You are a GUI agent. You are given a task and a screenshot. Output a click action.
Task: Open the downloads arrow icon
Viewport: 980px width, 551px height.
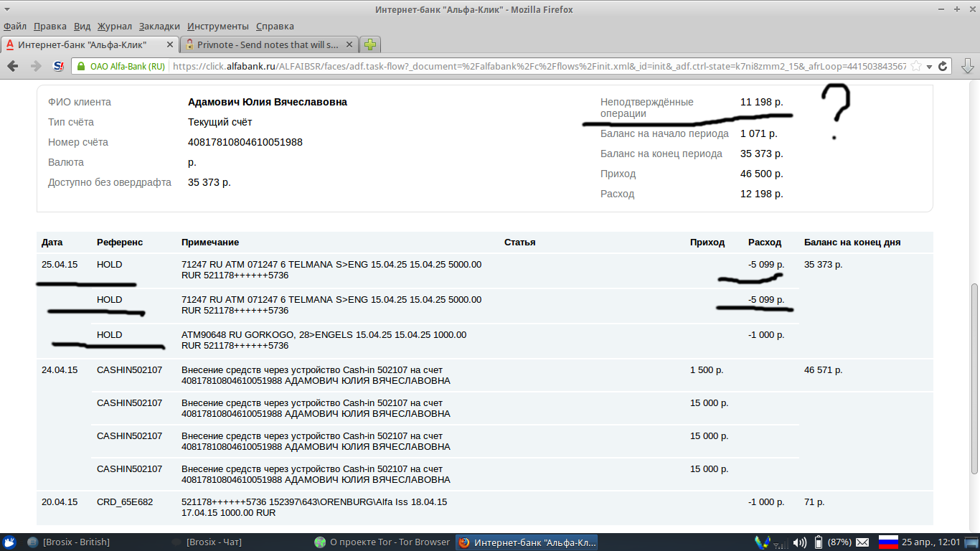pos(966,66)
